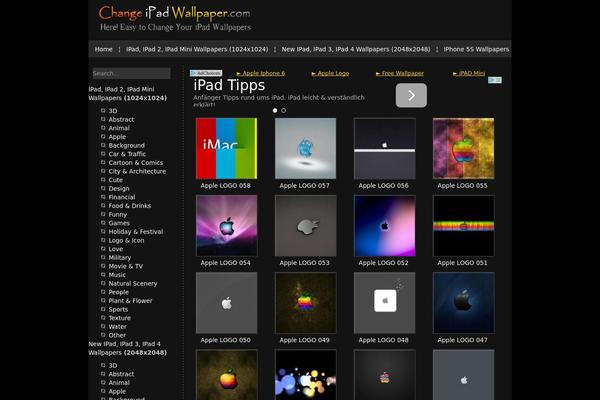Open the iPhone 5S Wallpapers menu item

click(x=476, y=49)
